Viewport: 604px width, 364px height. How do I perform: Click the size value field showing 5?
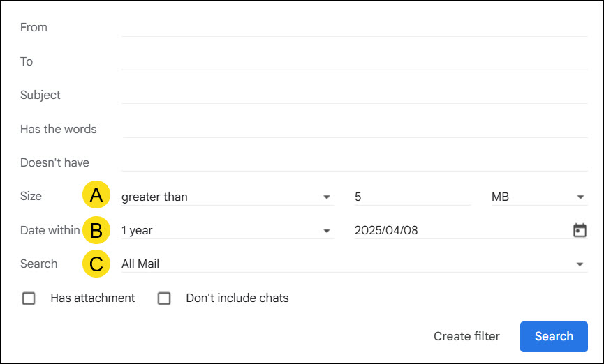point(412,197)
